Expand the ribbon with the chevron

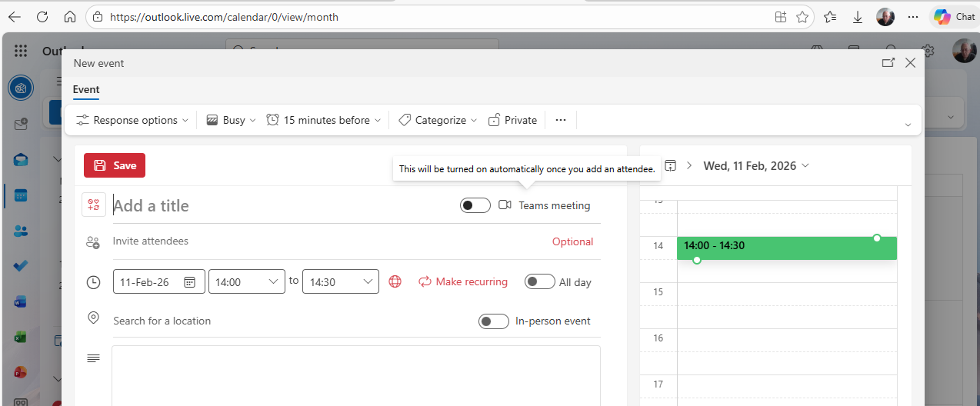(x=908, y=125)
